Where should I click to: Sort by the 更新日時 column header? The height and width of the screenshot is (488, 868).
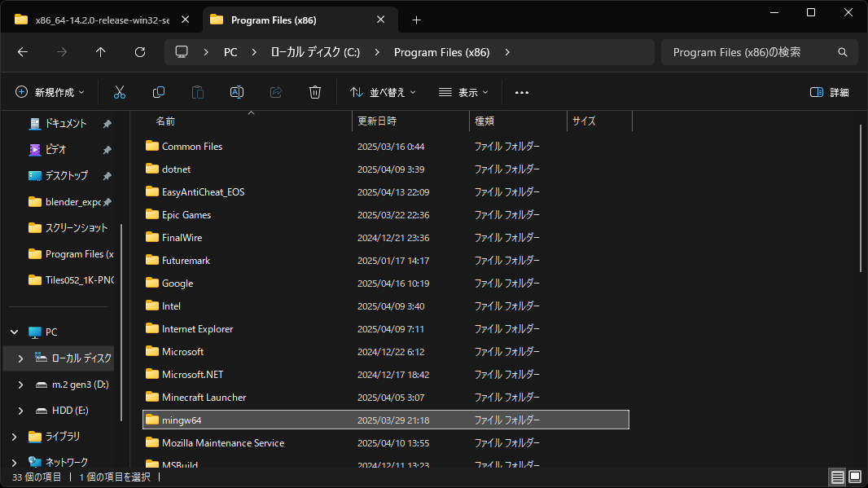coord(410,121)
